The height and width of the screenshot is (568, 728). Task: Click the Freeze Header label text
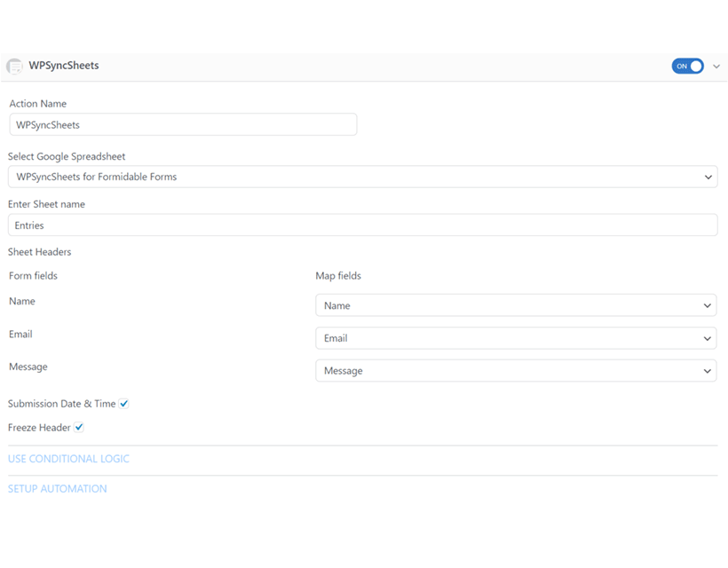[x=39, y=428]
